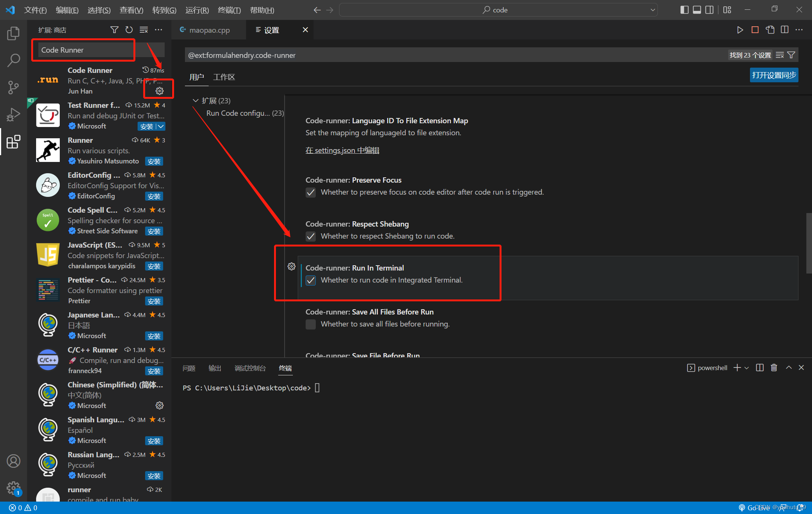Refresh the extensions list
812x514 pixels.
[x=129, y=30]
